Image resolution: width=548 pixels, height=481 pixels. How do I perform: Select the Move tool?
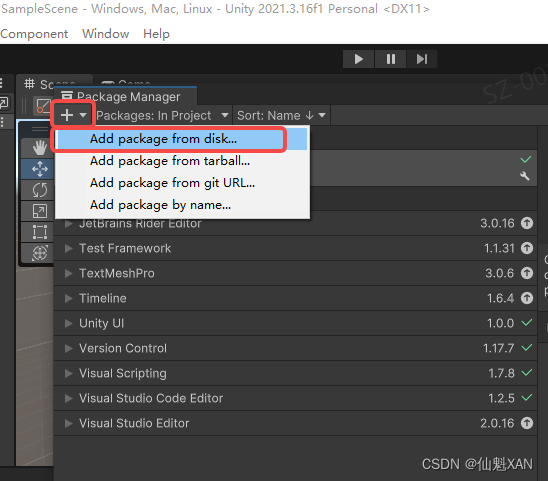(39, 169)
